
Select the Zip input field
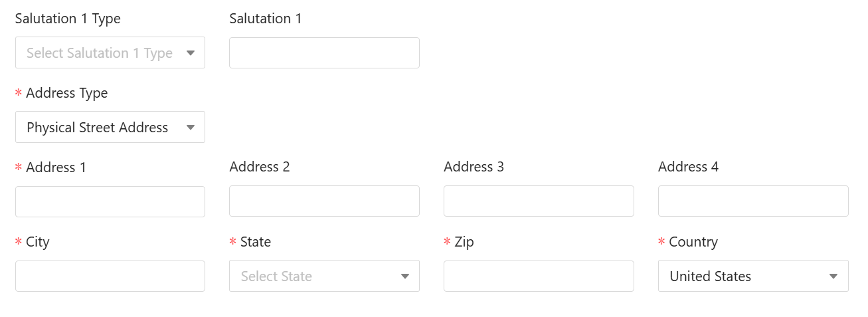(539, 276)
